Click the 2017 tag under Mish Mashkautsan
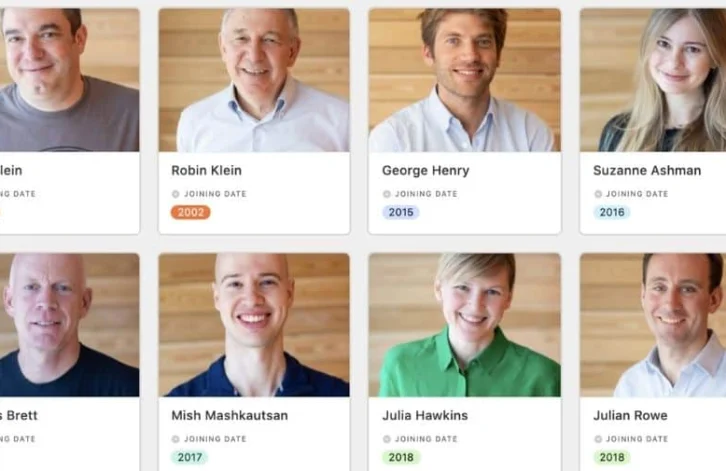This screenshot has height=471, width=726. (190, 457)
